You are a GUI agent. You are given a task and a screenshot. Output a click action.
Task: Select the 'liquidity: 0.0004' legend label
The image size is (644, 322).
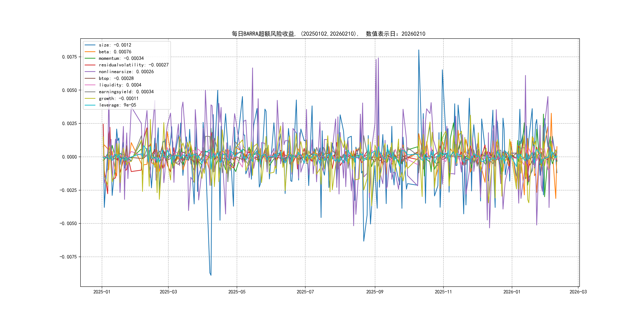tap(120, 85)
